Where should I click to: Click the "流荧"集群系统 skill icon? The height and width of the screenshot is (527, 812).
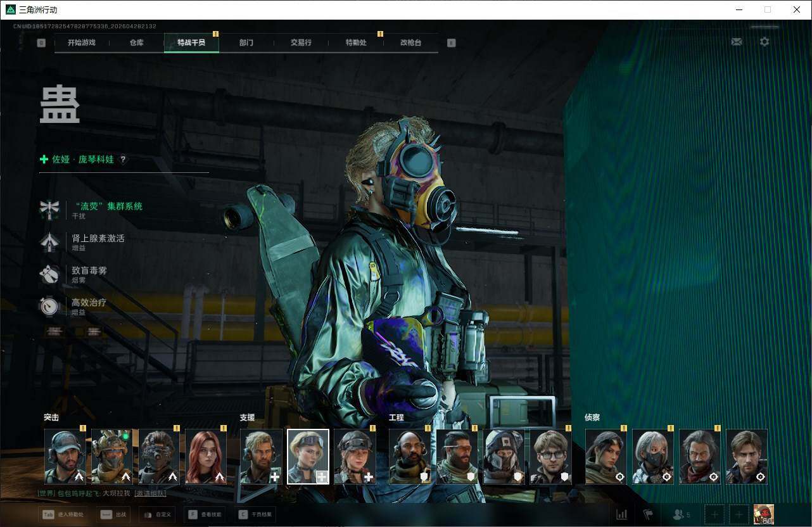click(x=49, y=209)
